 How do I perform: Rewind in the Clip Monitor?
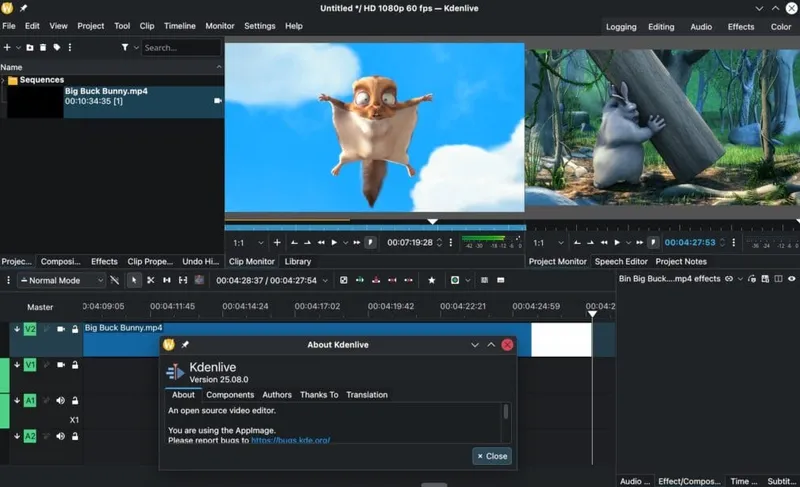point(321,243)
